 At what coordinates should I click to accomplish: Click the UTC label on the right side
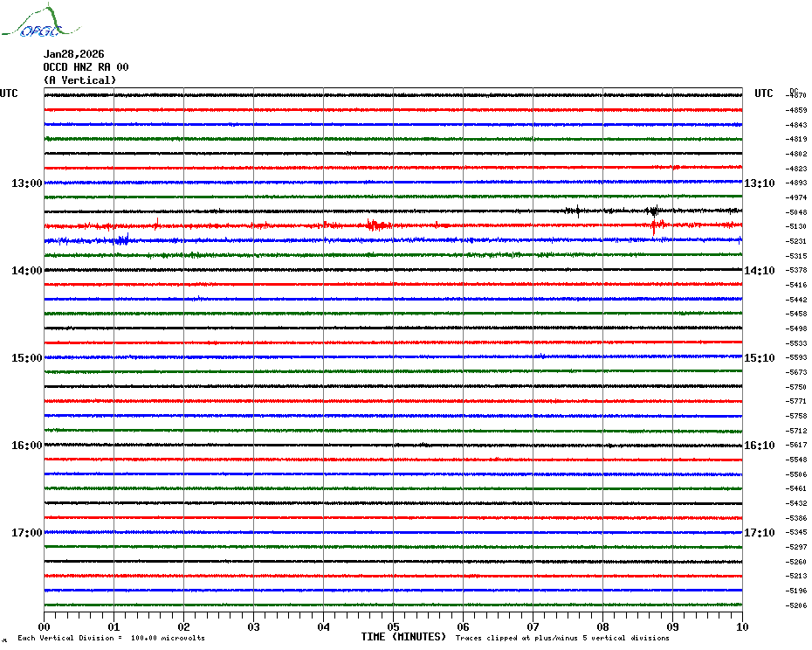[764, 93]
